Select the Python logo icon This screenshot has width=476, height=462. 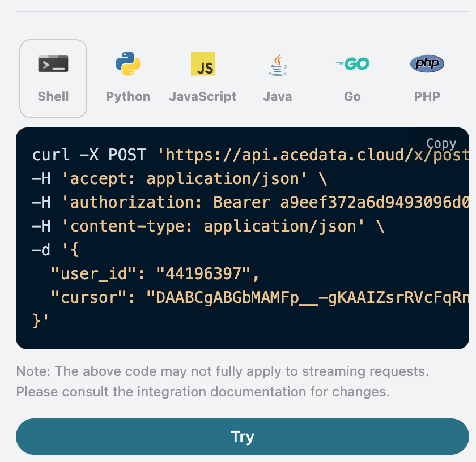tap(128, 63)
